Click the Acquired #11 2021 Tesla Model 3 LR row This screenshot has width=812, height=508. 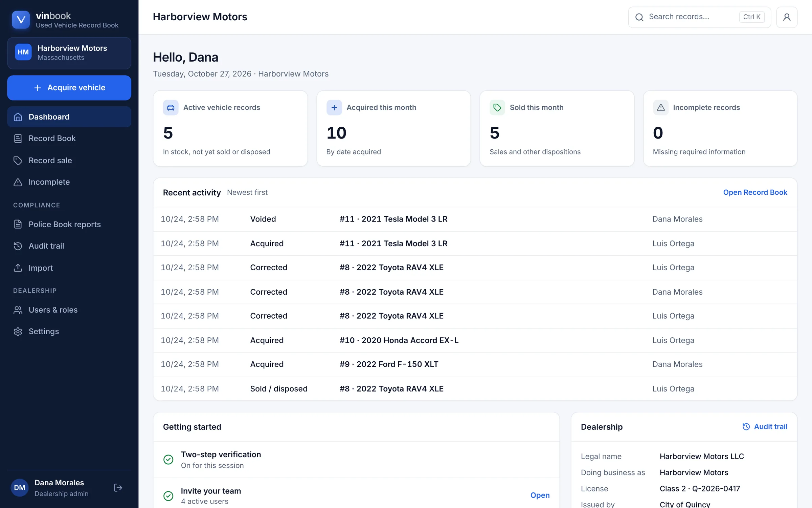[475, 244]
